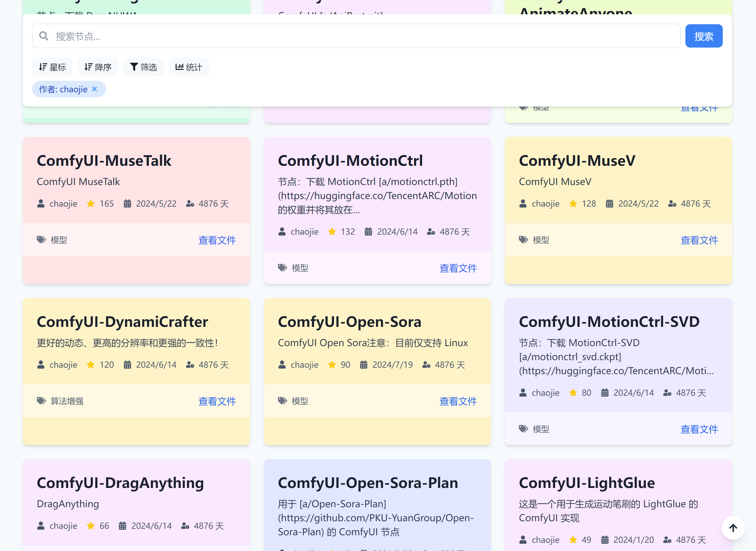Click tag icon on ComfyUI-MotionCtrl-SVD card
Image resolution: width=756 pixels, height=551 pixels.
tap(524, 429)
